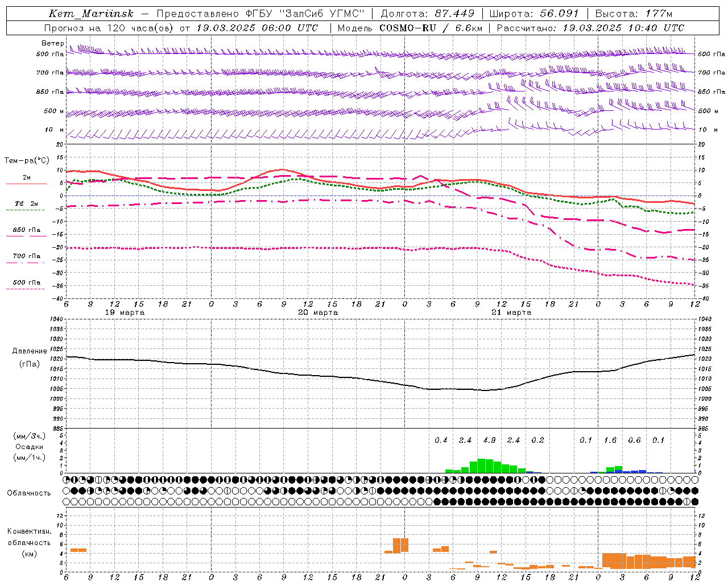Click the Kem_Mariinsk station title

(x=91, y=14)
